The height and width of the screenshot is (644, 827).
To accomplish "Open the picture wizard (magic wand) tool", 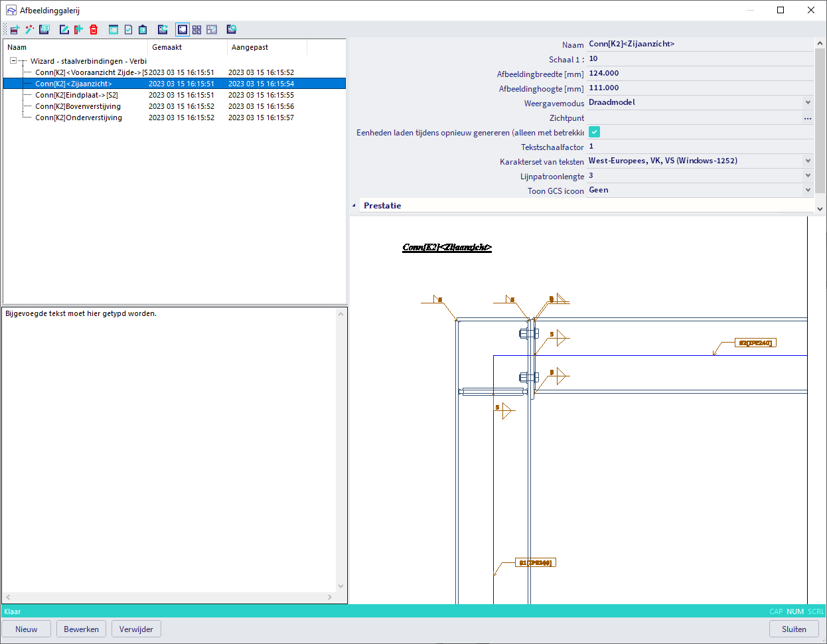I will [29, 30].
